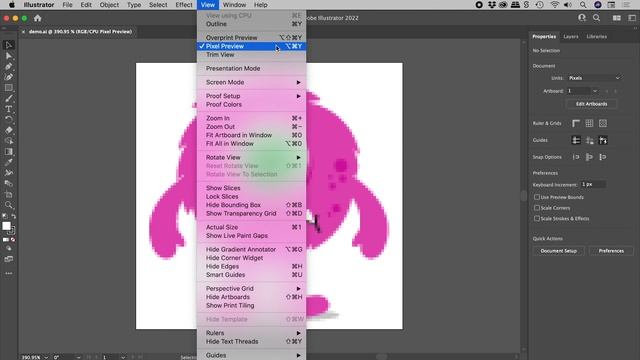Toggle the Lock Guides icon
This screenshot has width=640, height=360.
pos(589,140)
